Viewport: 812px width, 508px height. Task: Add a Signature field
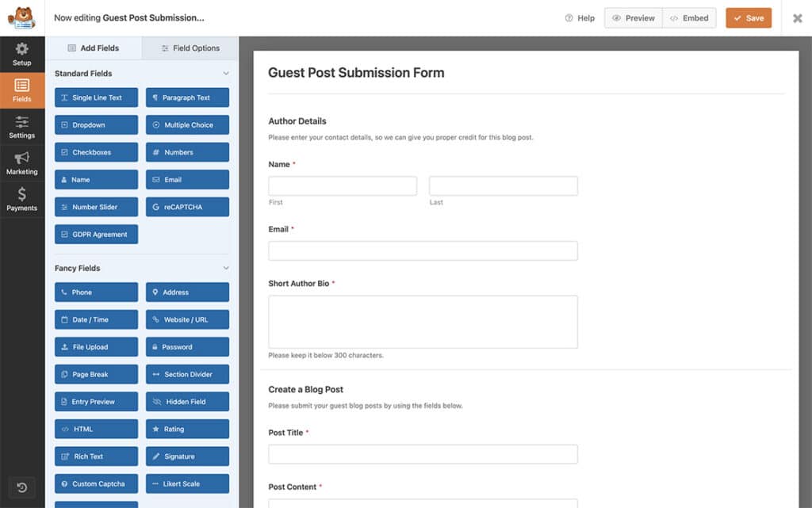tap(187, 456)
